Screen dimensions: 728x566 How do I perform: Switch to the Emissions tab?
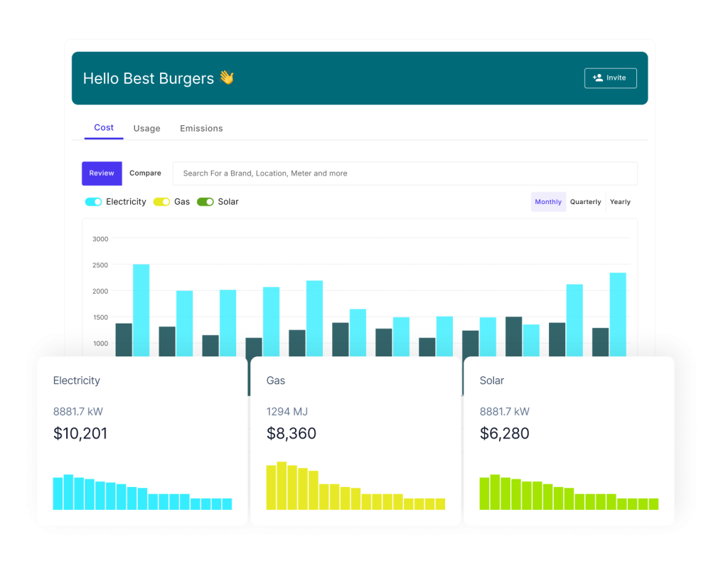(201, 129)
